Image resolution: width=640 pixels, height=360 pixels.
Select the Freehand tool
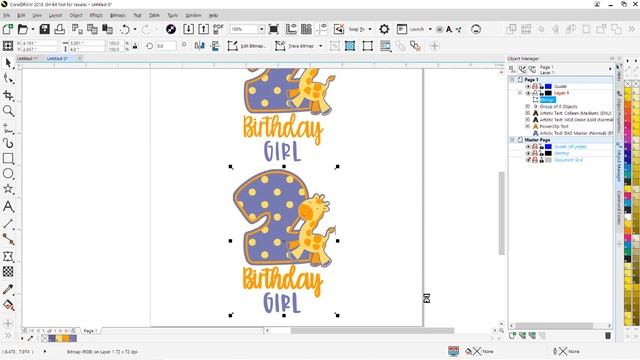pos(8,128)
